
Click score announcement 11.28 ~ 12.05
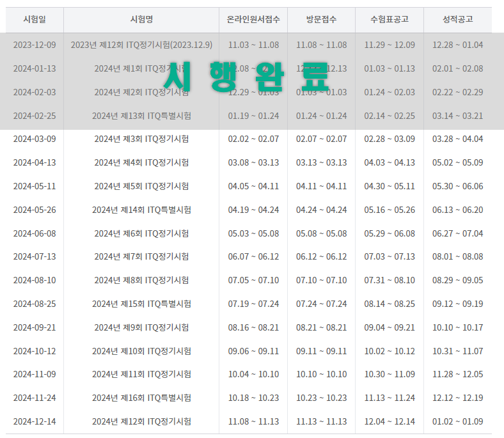coord(458,374)
